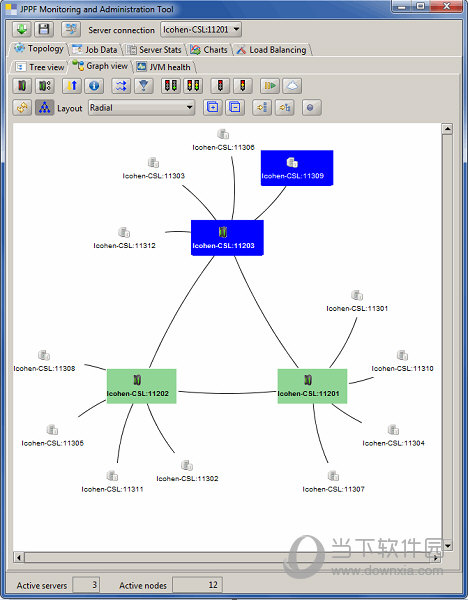This screenshot has width=468, height=600.
Task: Click the white cloud toolbar icon
Action: (x=292, y=86)
